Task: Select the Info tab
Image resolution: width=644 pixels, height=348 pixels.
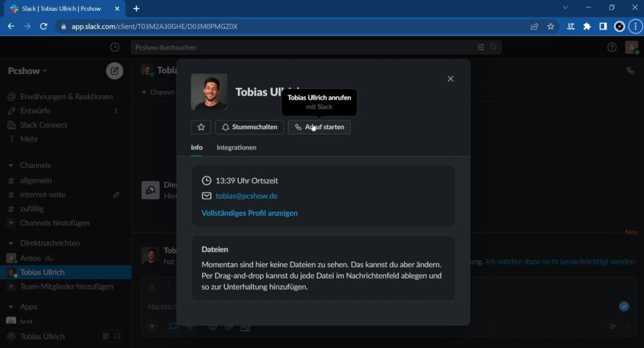Action: (196, 147)
